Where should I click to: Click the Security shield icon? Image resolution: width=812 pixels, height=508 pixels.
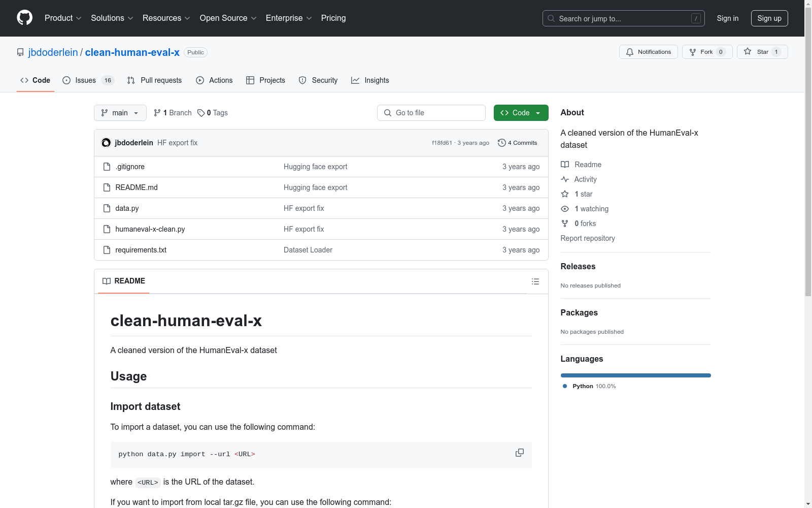(x=302, y=80)
